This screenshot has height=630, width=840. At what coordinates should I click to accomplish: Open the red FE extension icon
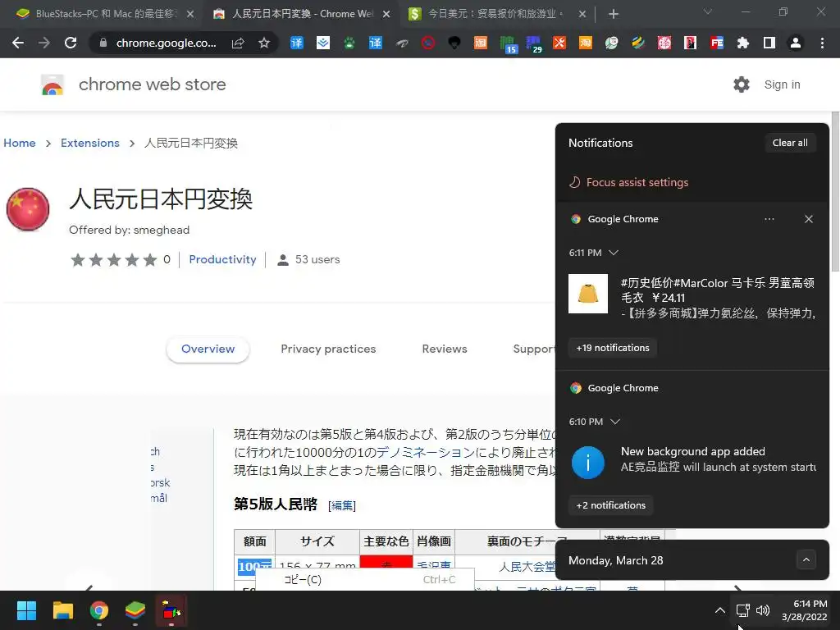(x=717, y=43)
